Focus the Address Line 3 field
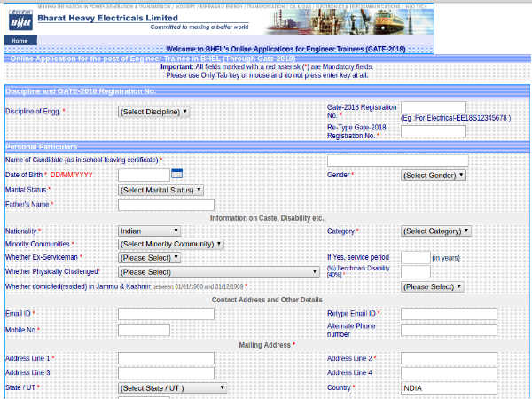Screen dimensions: 532x399 166,373
